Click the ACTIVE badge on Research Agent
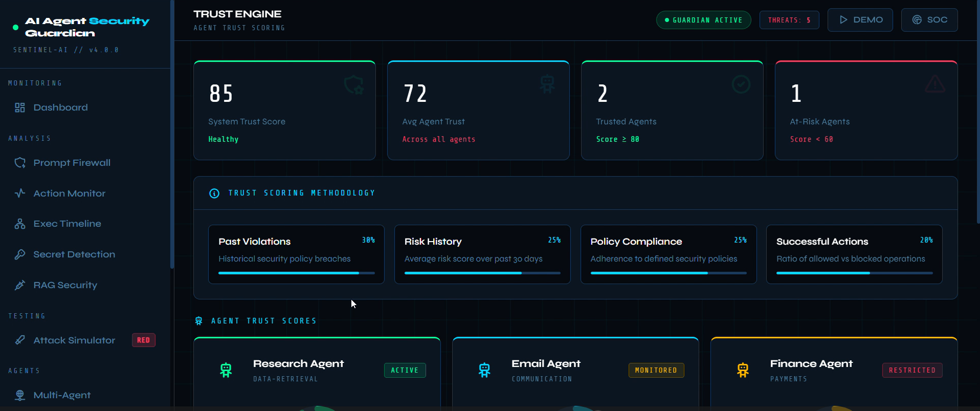 [x=405, y=370]
